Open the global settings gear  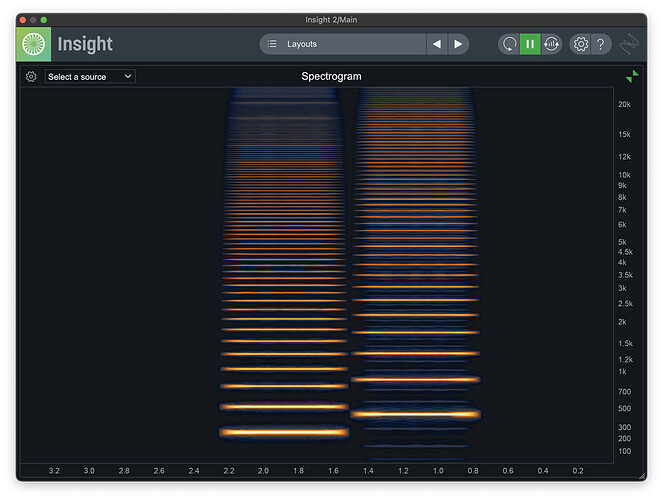(x=580, y=44)
